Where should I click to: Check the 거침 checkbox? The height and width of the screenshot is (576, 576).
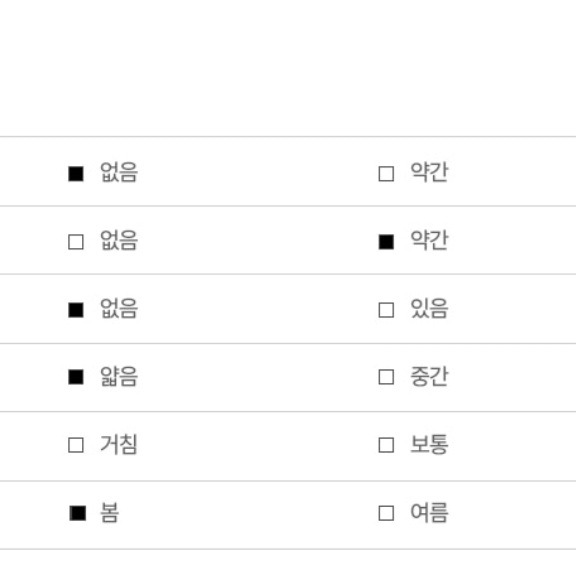(76, 445)
